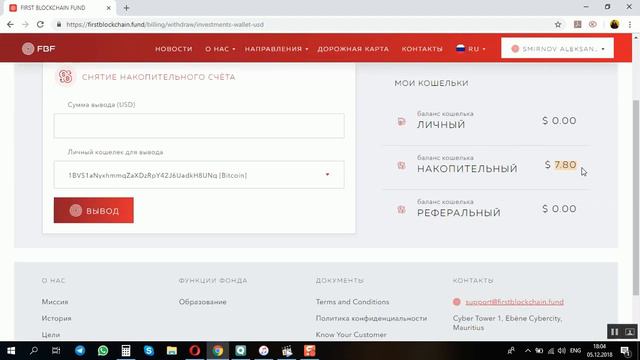Image resolution: width=640 pixels, height=360 pixels.
Task: Open Task View in taskbar
Action: click(x=56, y=351)
